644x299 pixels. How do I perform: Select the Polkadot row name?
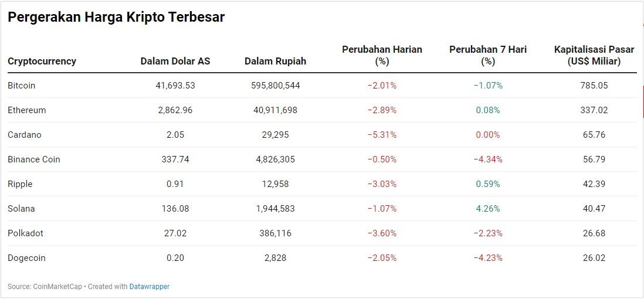26,233
